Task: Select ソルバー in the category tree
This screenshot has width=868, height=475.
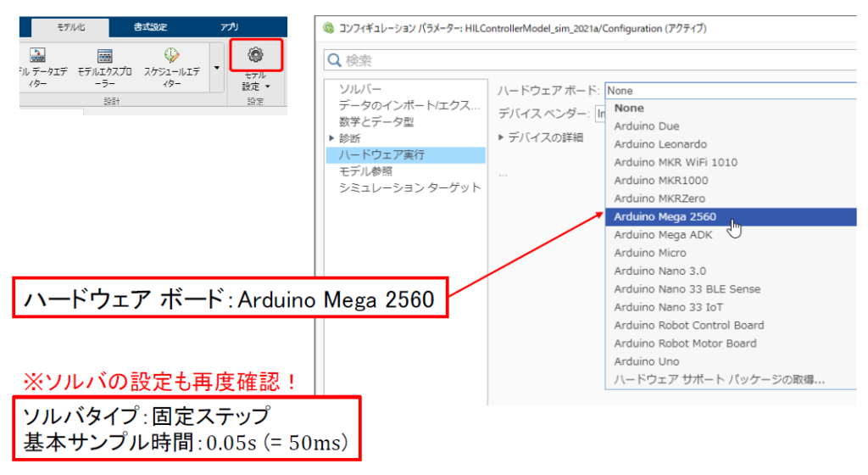Action: click(360, 88)
